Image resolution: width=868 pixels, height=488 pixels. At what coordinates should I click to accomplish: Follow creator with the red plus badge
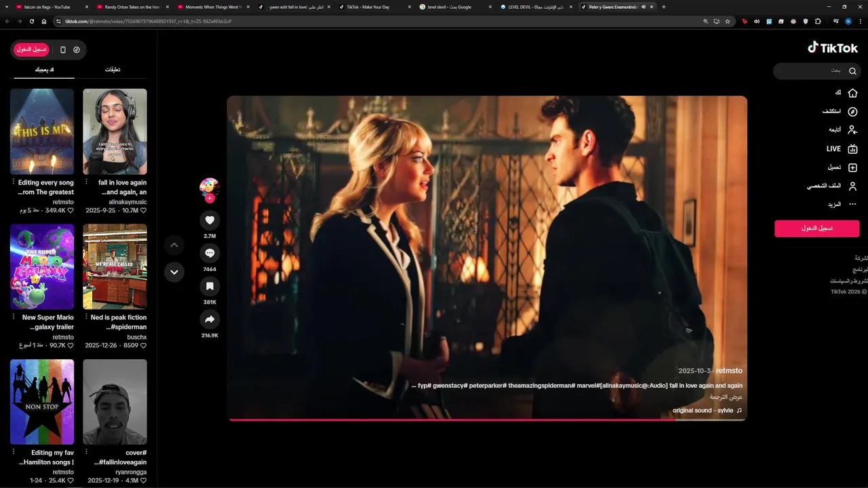coord(210,199)
